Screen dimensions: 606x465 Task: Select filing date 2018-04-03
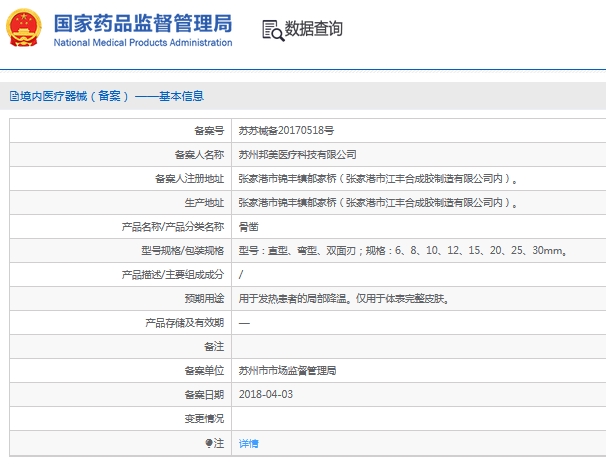pos(266,394)
